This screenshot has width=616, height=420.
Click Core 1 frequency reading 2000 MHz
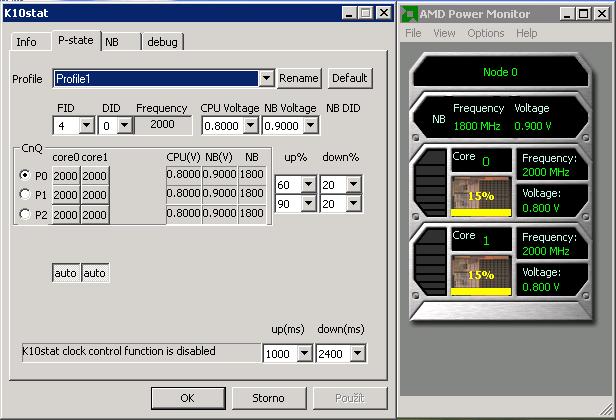pos(546,251)
